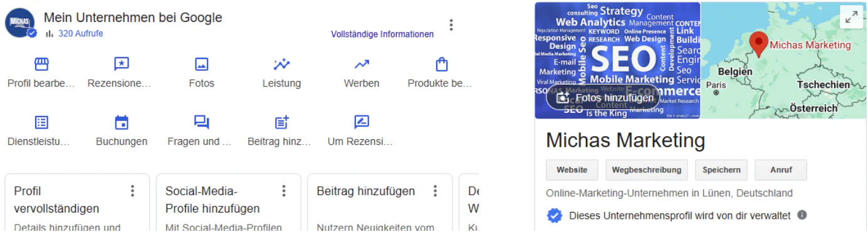Open Rezensionen star icon
The width and height of the screenshot is (868, 232).
click(121, 64)
